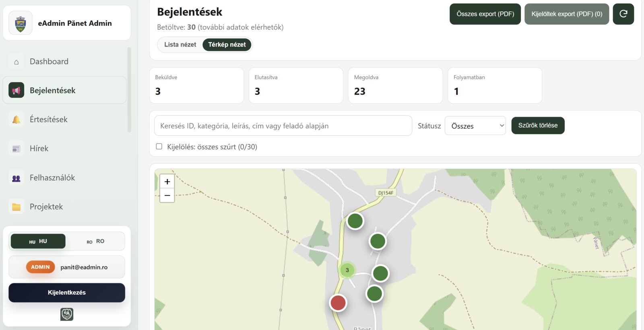Image resolution: width=644 pixels, height=330 pixels.
Task: Click the ADMIN badge
Action: [40, 267]
